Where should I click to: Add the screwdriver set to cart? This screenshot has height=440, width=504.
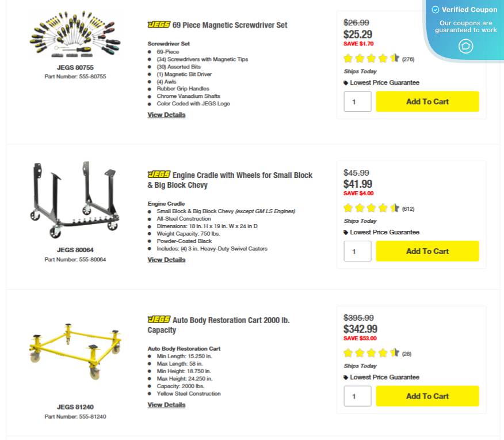427,101
